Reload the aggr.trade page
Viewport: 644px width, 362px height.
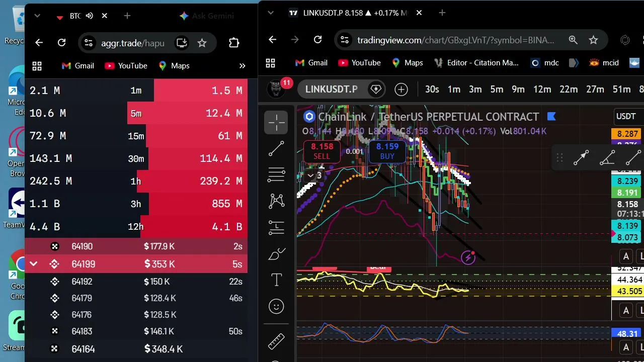pos(61,43)
